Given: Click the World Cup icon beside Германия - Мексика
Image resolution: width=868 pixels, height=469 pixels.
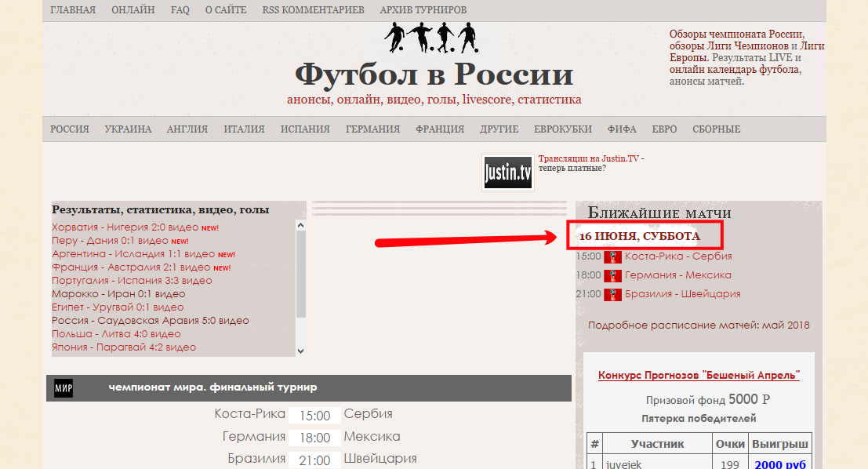Looking at the screenshot, I should [613, 275].
